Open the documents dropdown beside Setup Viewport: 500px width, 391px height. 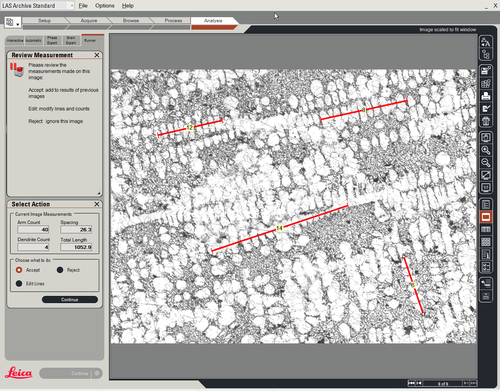13,23
